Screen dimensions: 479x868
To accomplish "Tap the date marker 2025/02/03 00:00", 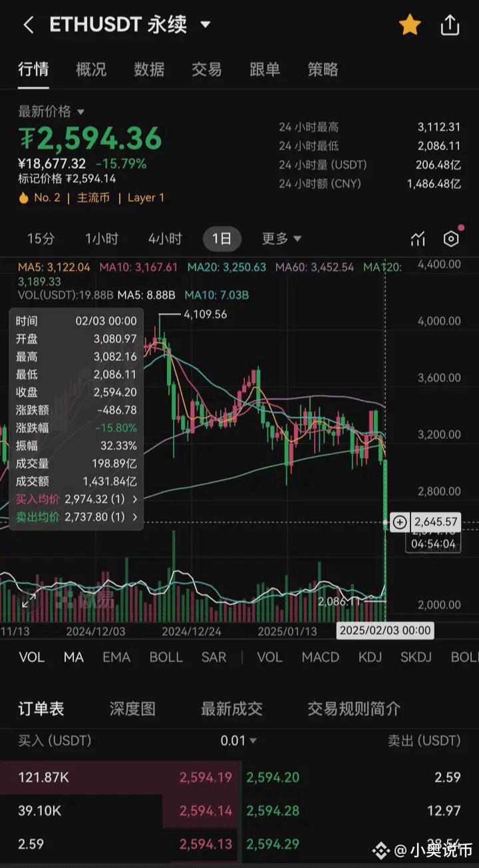I will point(385,630).
